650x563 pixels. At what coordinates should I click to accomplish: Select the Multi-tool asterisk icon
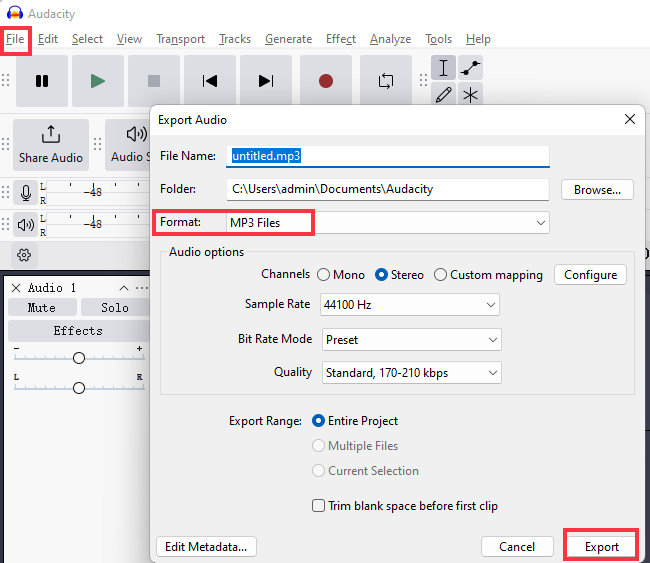(471, 95)
